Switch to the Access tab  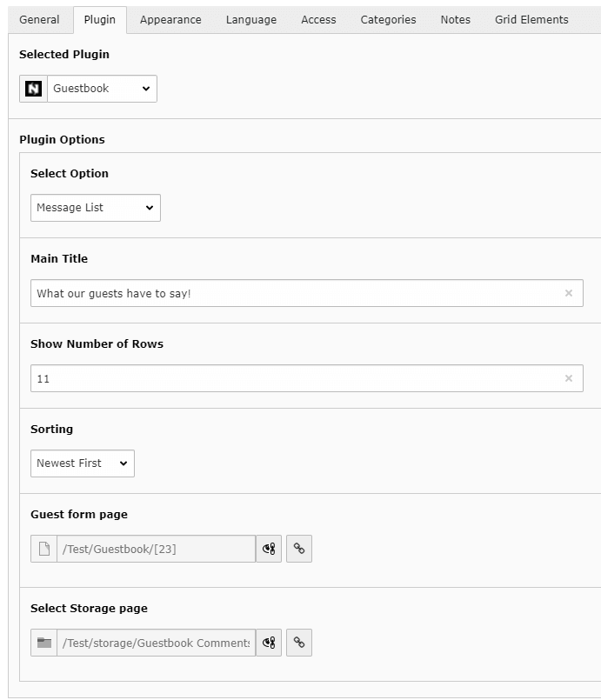318,19
